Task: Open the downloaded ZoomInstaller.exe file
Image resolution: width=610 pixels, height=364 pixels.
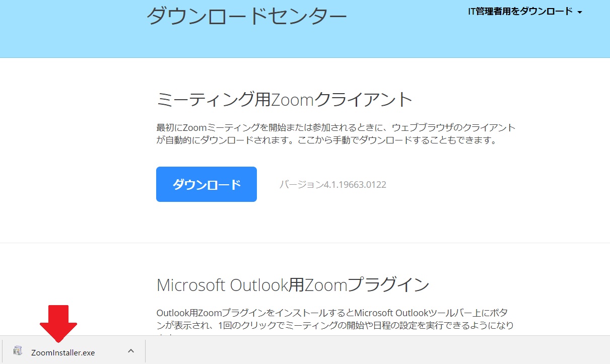Action: pyautogui.click(x=62, y=352)
